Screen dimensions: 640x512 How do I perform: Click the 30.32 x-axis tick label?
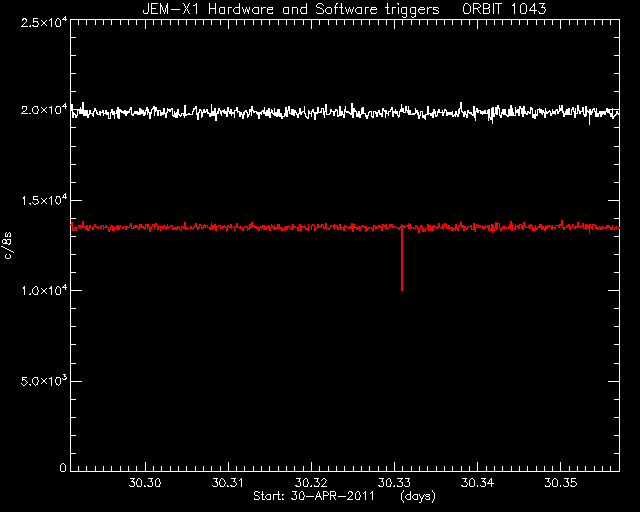311,483
